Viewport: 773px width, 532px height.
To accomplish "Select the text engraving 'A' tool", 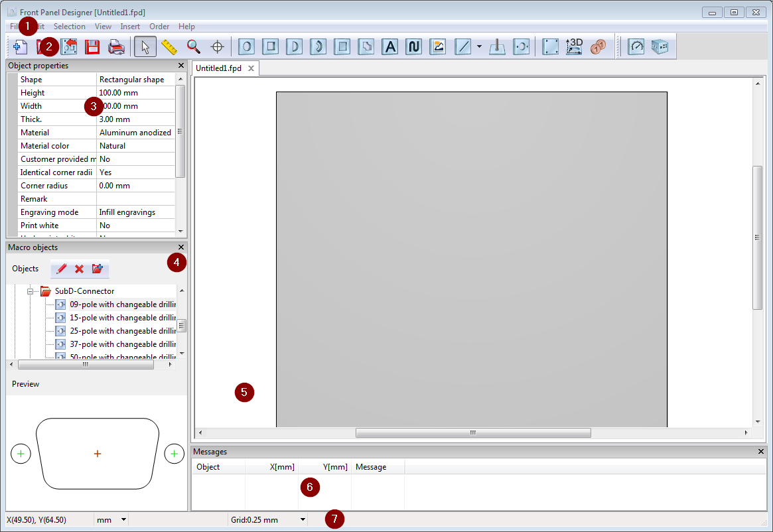I will point(390,46).
